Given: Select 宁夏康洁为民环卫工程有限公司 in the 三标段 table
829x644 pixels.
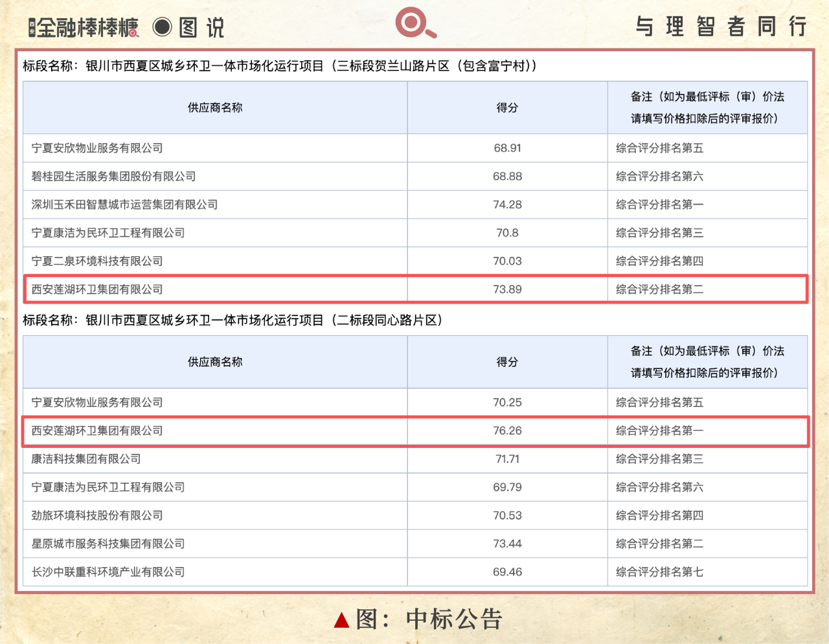Looking at the screenshot, I should [x=108, y=233].
